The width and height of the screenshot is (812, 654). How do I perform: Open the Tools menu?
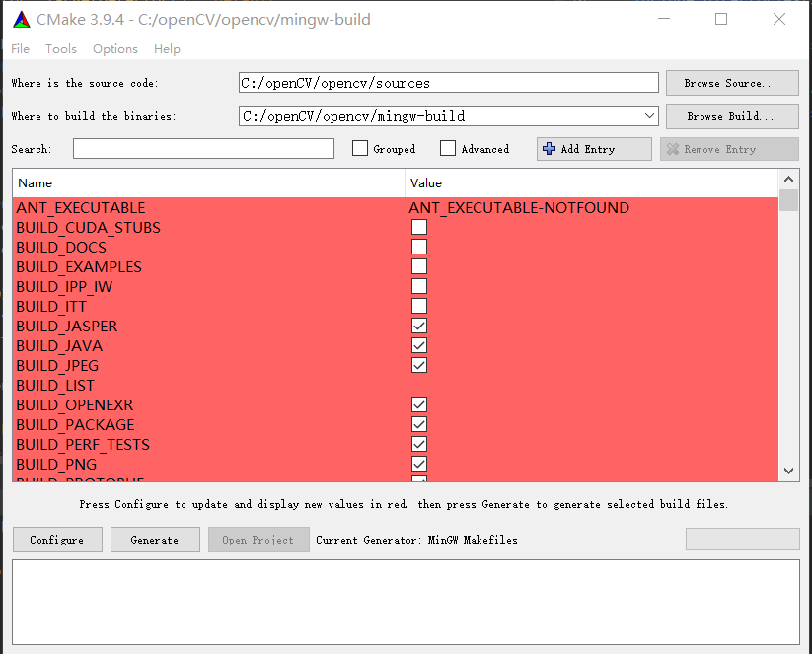point(61,49)
